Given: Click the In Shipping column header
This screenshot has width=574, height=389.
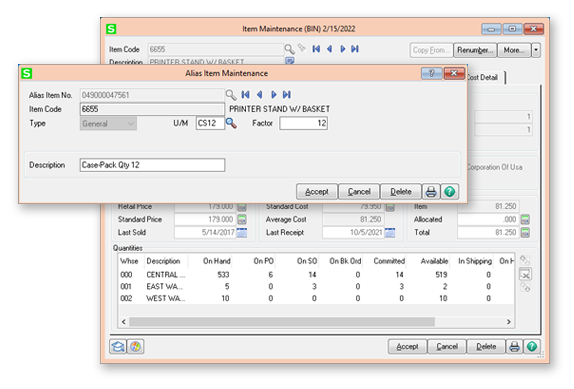Looking at the screenshot, I should click(x=475, y=261).
